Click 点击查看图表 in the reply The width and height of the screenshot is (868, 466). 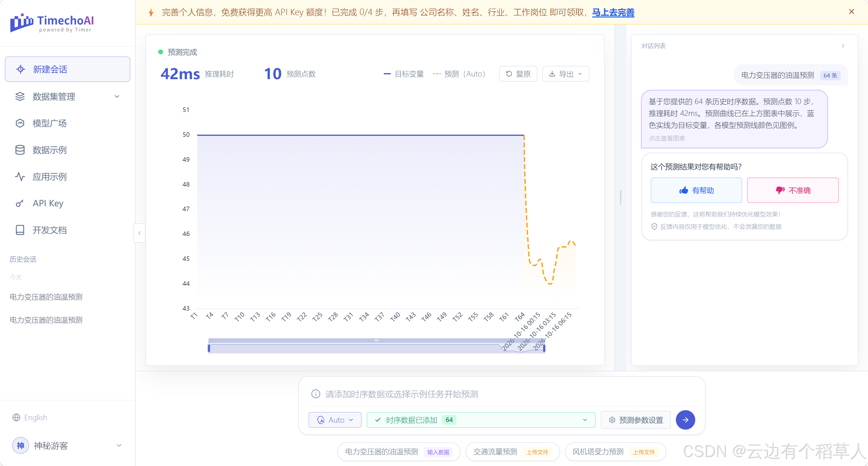point(667,138)
